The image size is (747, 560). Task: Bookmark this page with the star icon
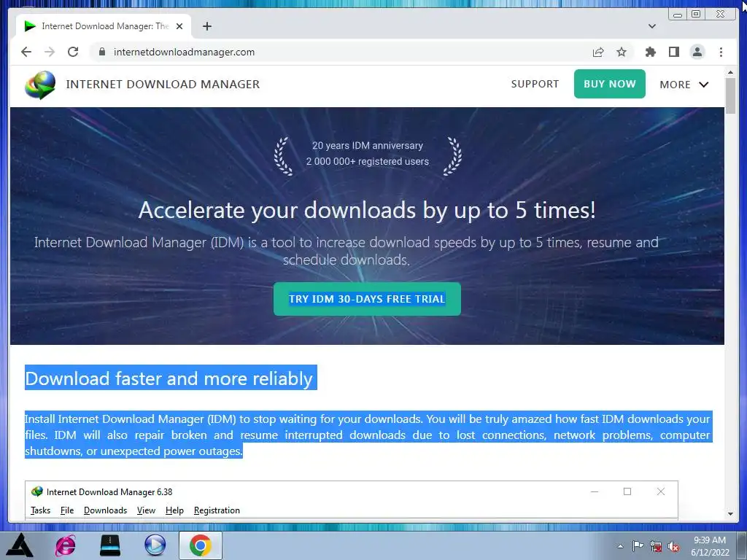click(622, 52)
